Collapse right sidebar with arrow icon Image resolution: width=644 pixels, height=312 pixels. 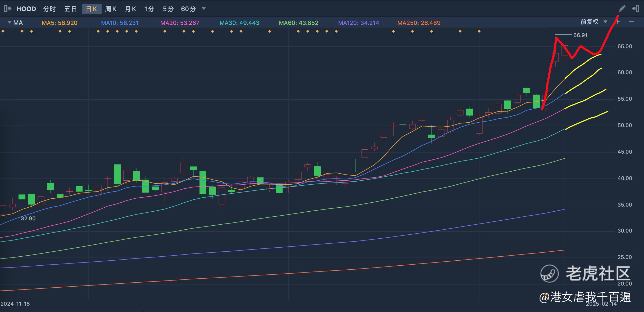636,8
